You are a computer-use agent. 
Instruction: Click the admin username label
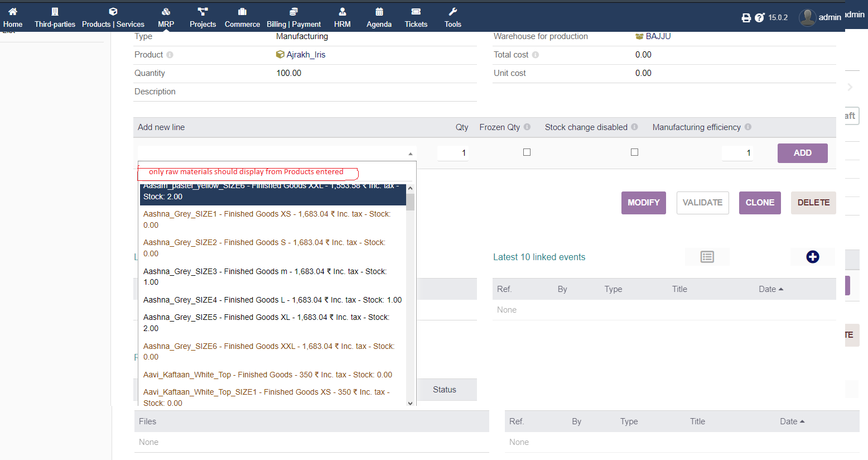[x=830, y=17]
